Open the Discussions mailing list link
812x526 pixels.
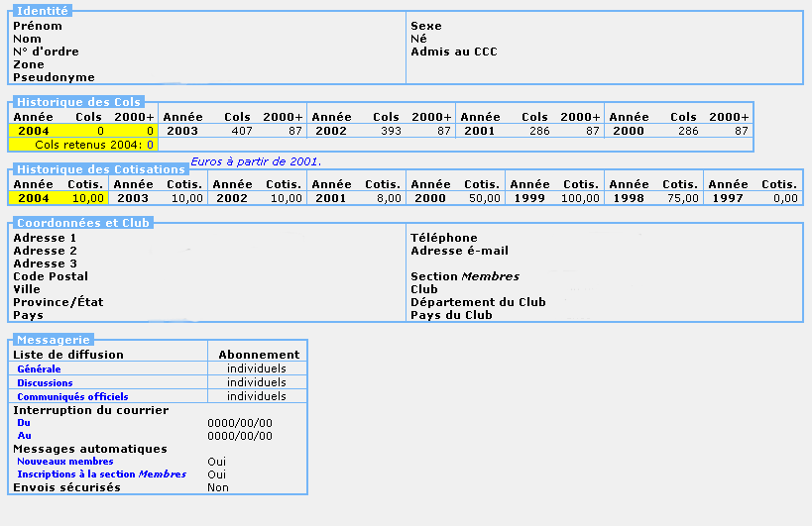[x=45, y=383]
